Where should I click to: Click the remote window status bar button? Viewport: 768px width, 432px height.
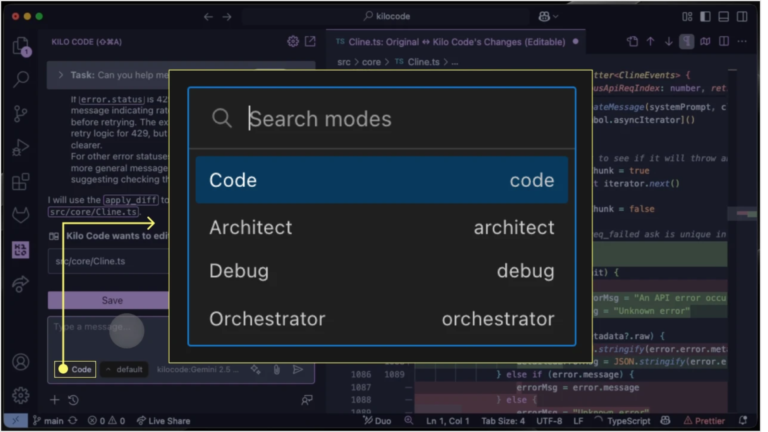click(x=16, y=421)
